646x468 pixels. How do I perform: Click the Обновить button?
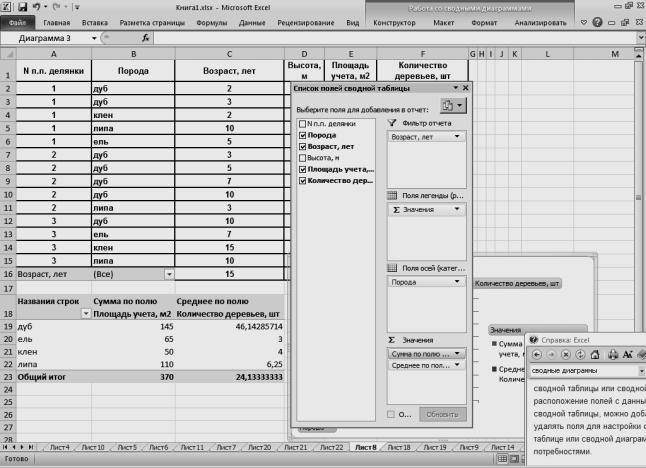pyautogui.click(x=443, y=414)
